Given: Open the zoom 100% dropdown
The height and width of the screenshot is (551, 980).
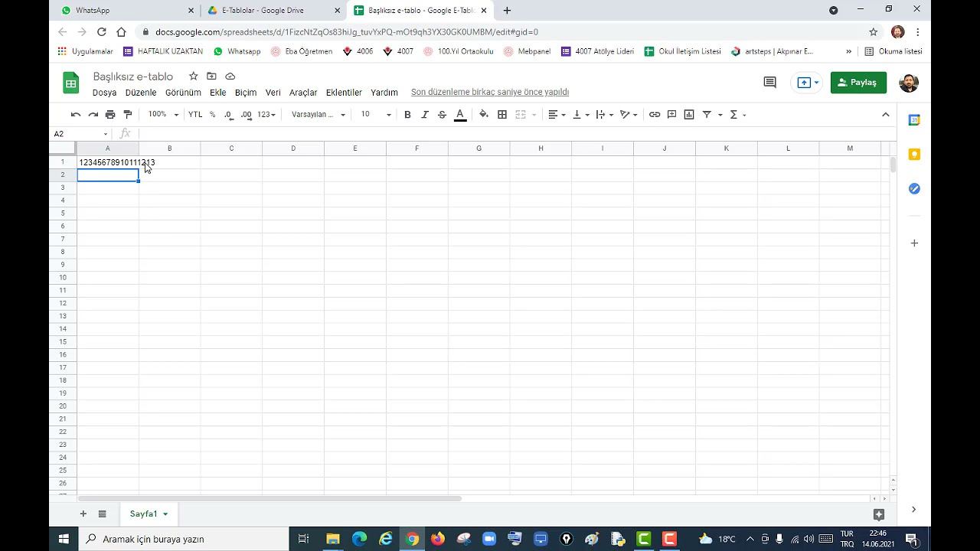Looking at the screenshot, I should (x=163, y=115).
